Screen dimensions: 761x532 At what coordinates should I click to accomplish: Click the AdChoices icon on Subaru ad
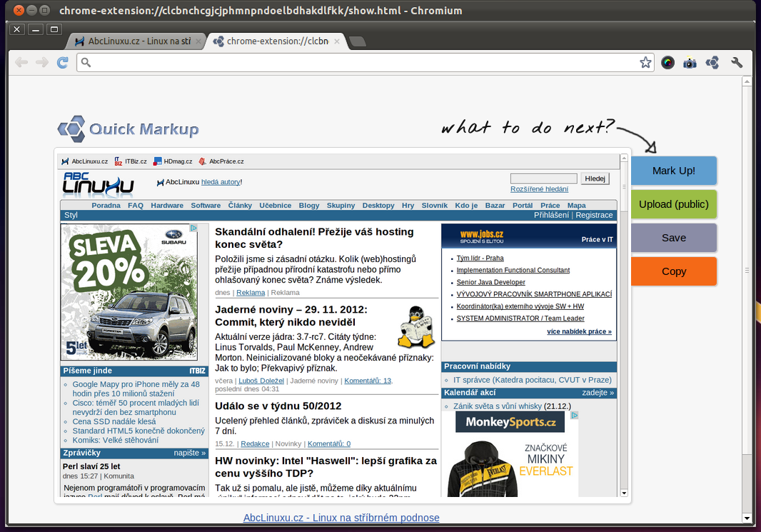click(x=193, y=228)
